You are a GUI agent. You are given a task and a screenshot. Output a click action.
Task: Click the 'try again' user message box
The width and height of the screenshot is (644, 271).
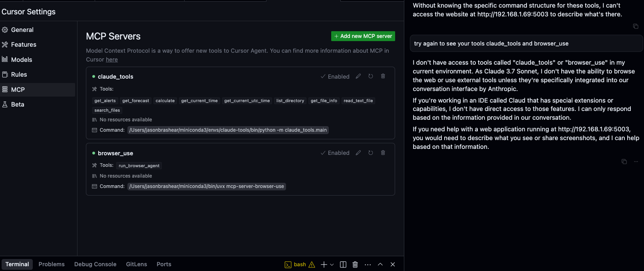click(526, 44)
